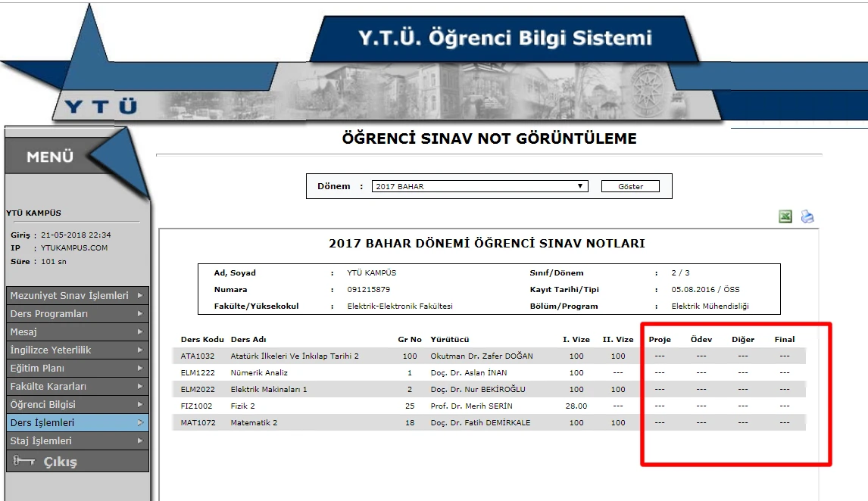Select the Fizik 2 course name
The height and width of the screenshot is (501, 868).
pos(242,406)
